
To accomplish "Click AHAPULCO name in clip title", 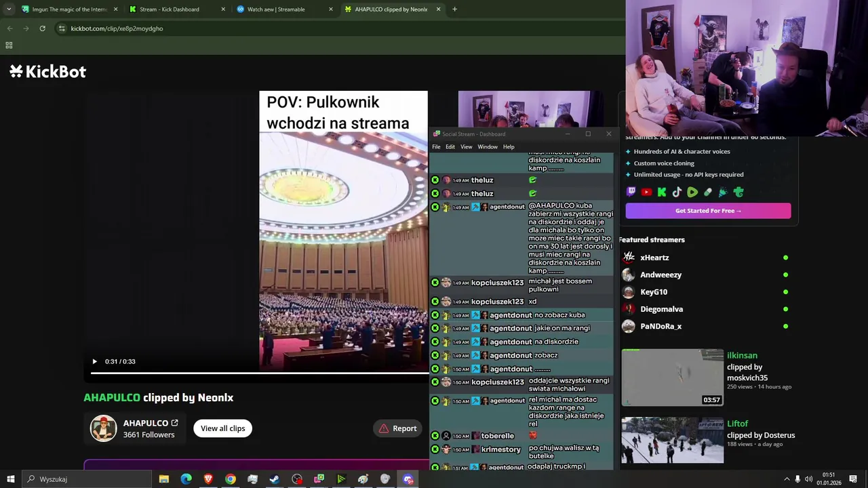I will pyautogui.click(x=112, y=398).
